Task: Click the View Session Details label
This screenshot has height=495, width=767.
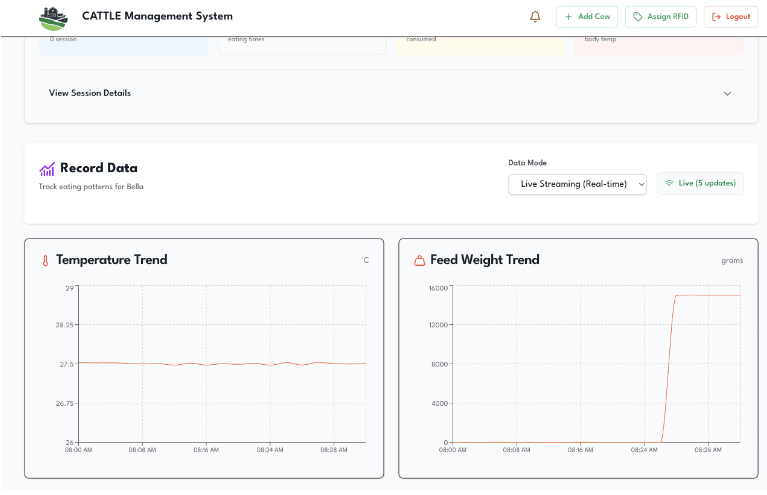Action: click(x=90, y=93)
